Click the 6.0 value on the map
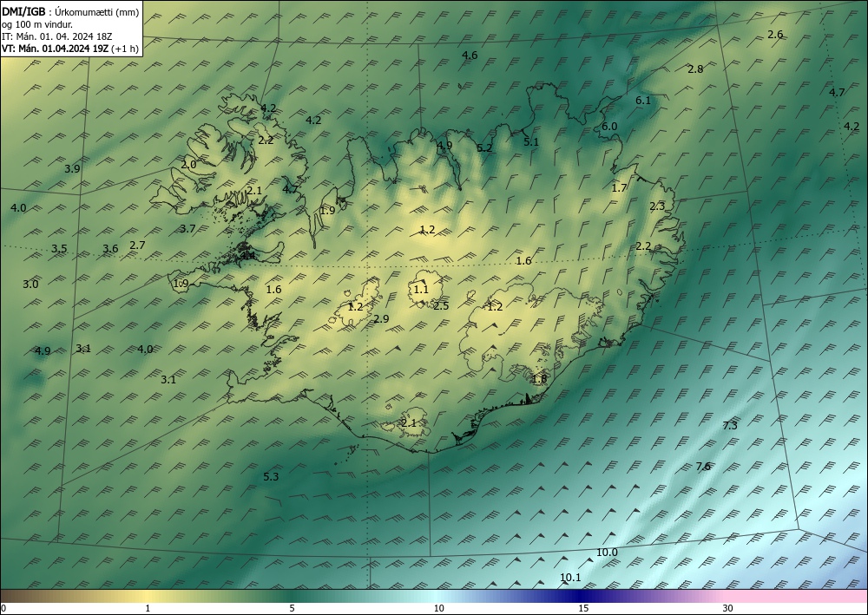 pyautogui.click(x=609, y=126)
